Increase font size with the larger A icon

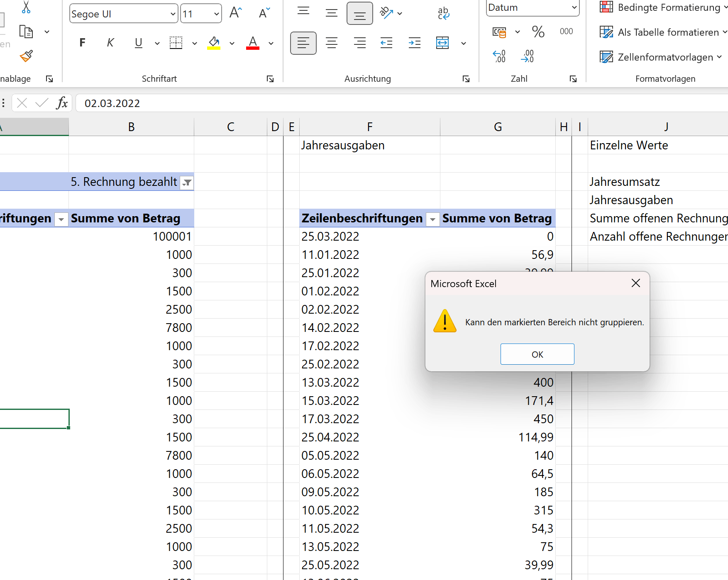[x=235, y=13]
